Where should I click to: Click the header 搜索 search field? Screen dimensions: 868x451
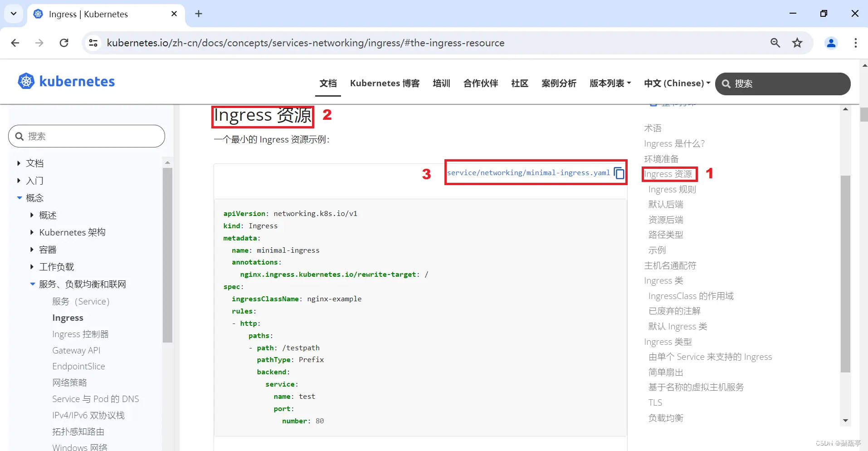coord(783,83)
